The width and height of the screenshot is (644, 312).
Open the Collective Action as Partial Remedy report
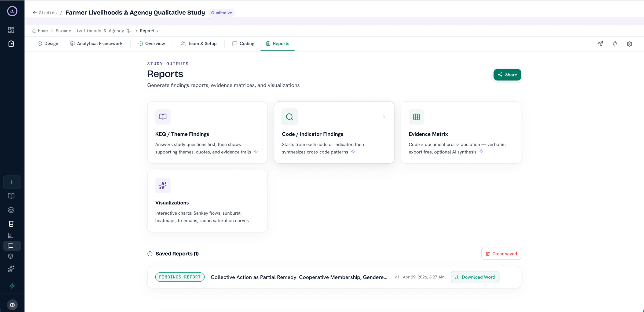(299, 277)
